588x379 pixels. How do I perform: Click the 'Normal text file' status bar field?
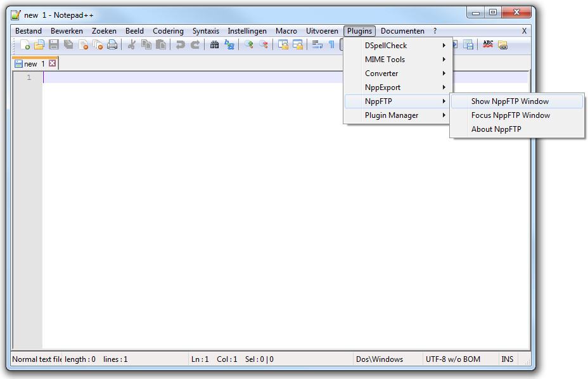37,359
